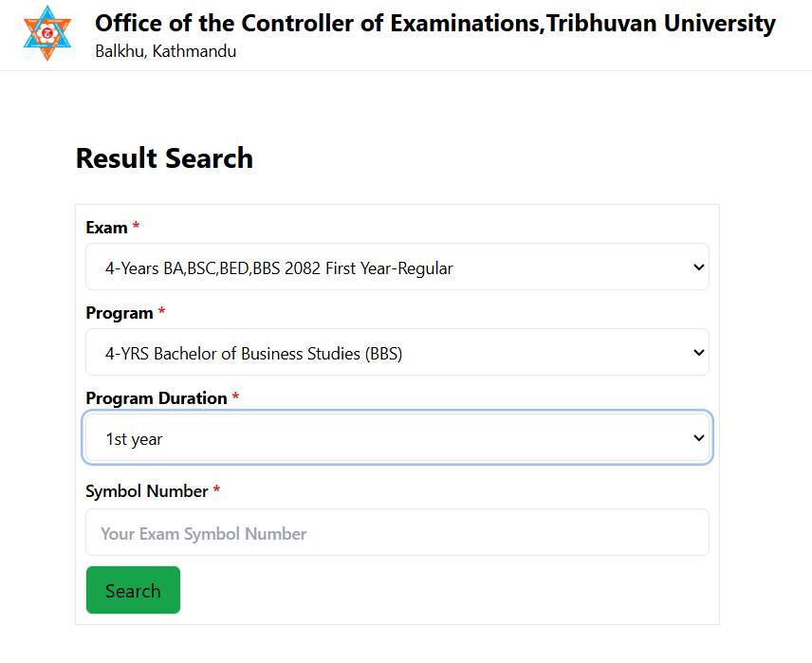Click the Program dropdown chevron arrow
Screen dimensions: 812x663
(x=696, y=352)
